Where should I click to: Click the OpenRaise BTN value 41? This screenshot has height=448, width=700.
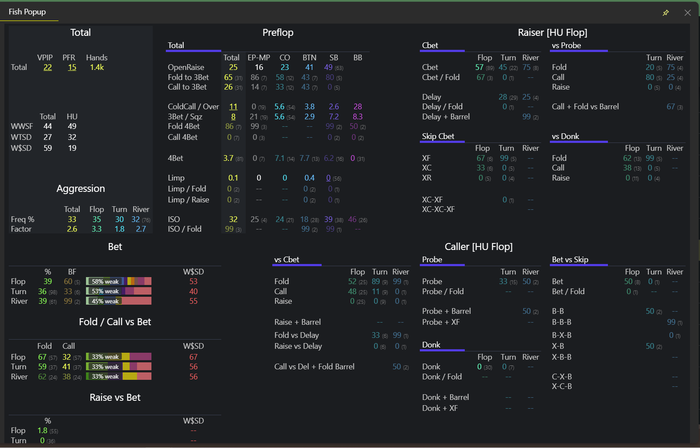(x=309, y=67)
